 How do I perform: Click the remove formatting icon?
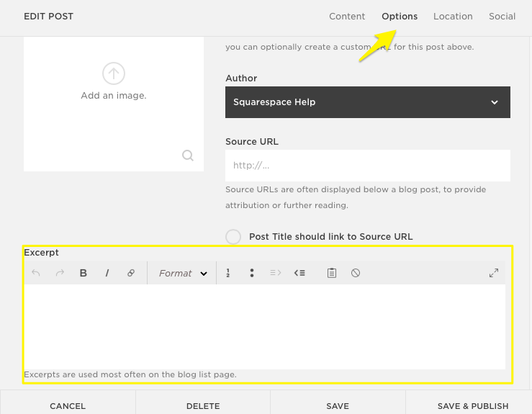(356, 274)
